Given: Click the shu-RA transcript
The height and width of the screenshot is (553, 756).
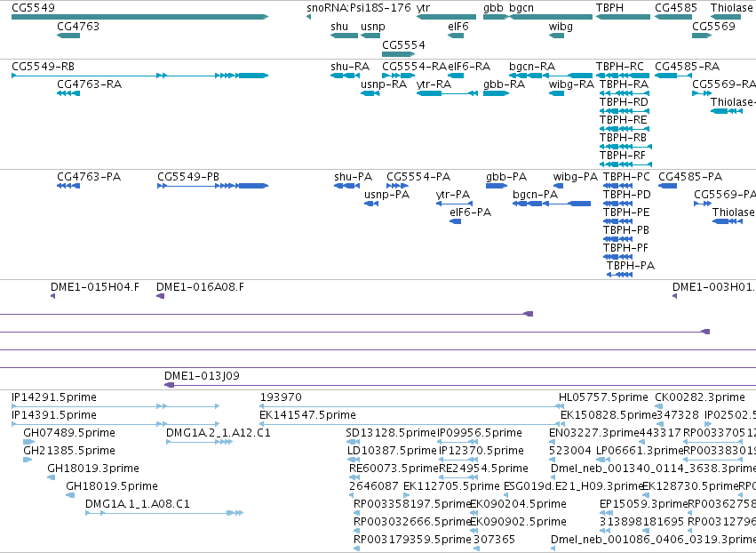Looking at the screenshot, I should tap(346, 76).
